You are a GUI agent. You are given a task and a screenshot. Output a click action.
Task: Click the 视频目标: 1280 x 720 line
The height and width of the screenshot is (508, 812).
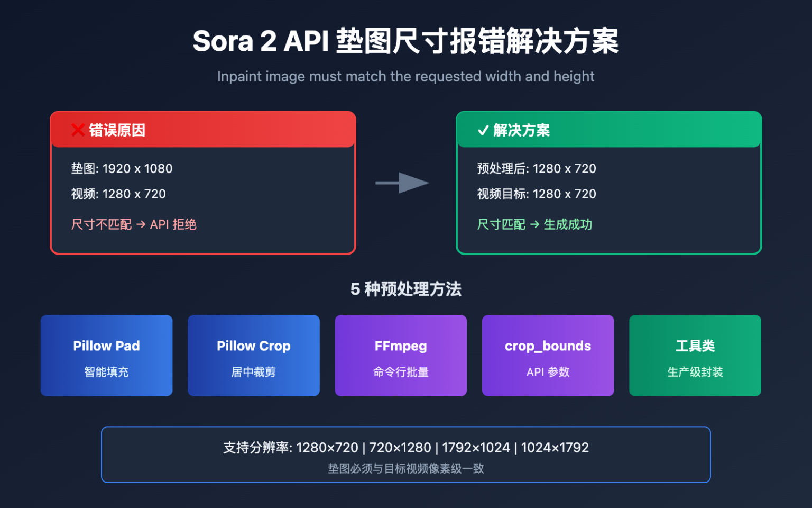[x=537, y=194]
